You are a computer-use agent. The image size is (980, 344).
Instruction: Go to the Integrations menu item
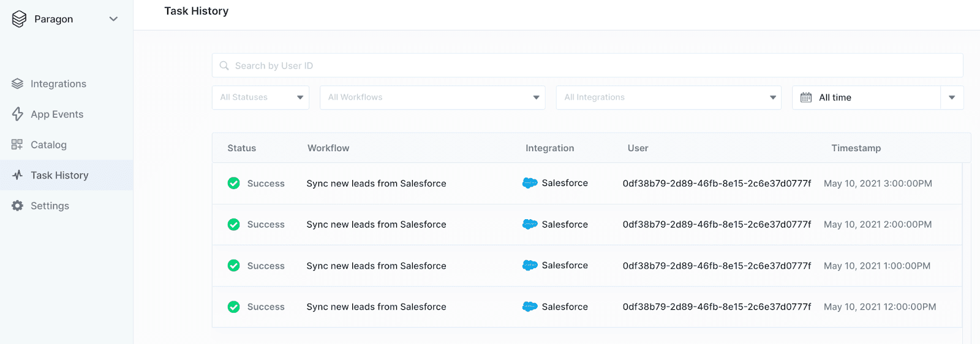[x=58, y=84]
